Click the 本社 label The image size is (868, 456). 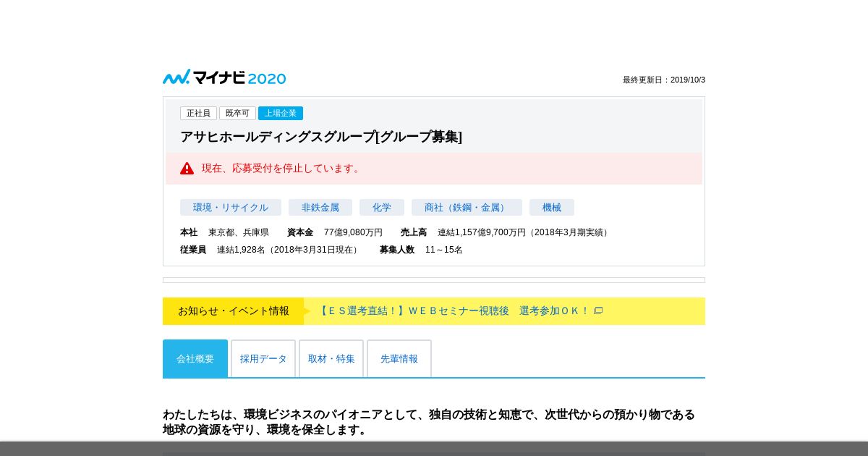[189, 232]
